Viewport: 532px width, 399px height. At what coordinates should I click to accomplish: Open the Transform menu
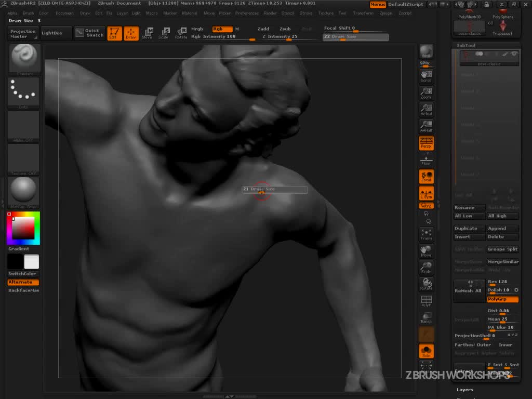[x=363, y=13]
